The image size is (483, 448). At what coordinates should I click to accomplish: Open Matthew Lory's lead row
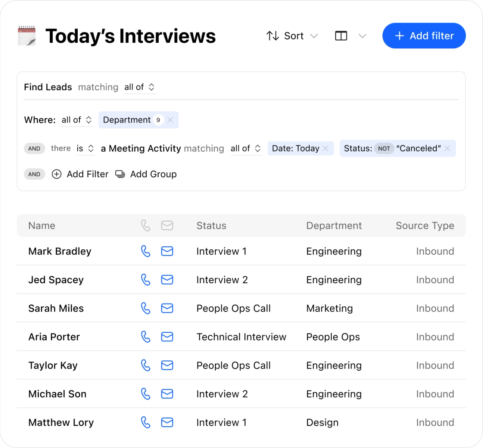click(x=242, y=423)
